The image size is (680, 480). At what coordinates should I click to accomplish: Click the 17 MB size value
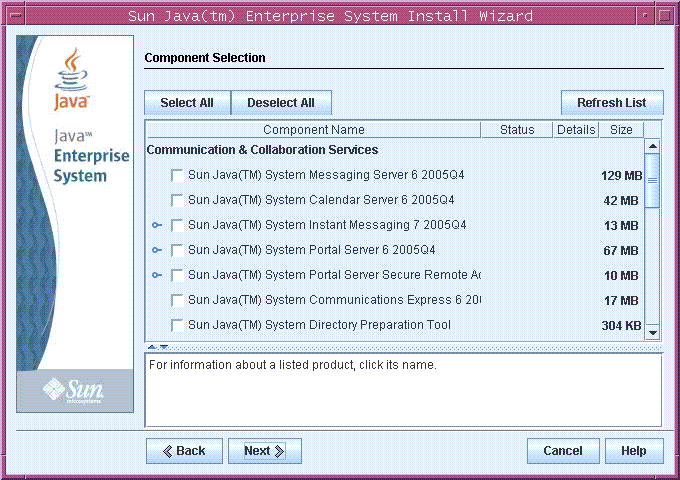(621, 301)
